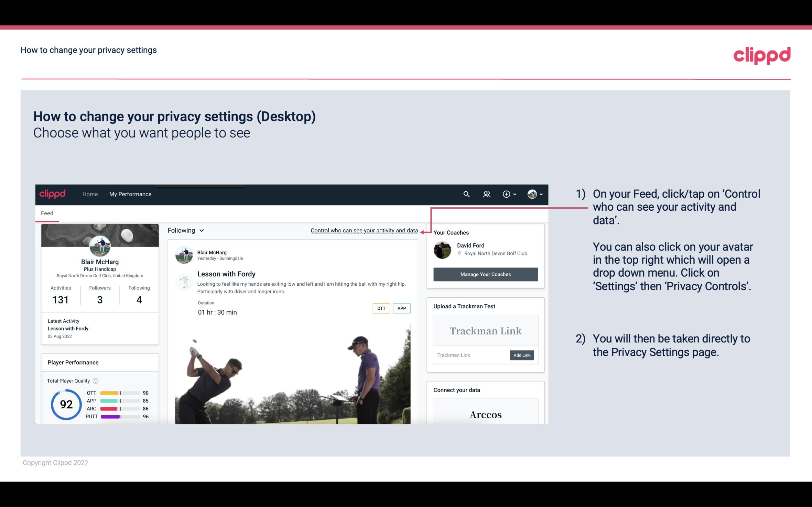Expand the Following dropdown on profile

click(x=185, y=230)
